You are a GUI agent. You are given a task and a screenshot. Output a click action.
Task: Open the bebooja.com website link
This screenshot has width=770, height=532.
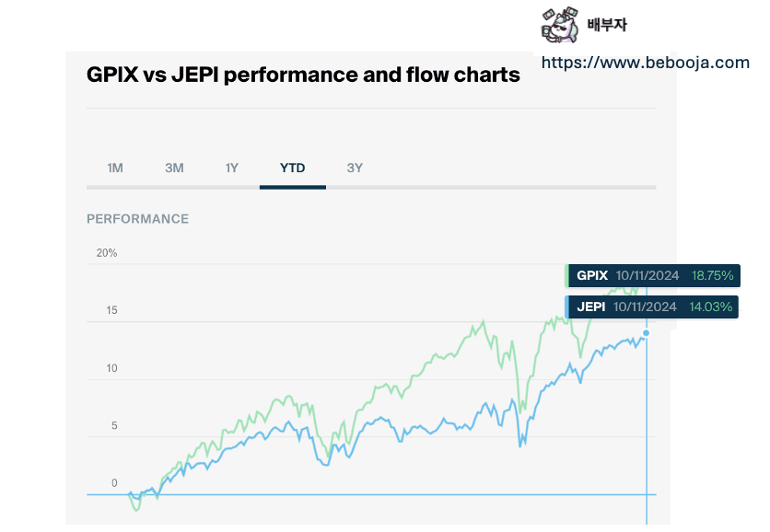646,63
